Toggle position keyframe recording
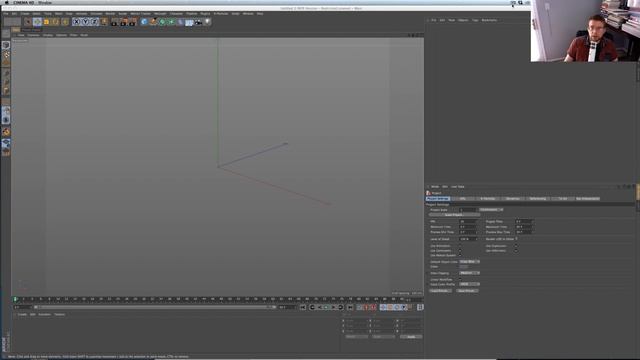The height and width of the screenshot is (360, 640). pos(383,307)
